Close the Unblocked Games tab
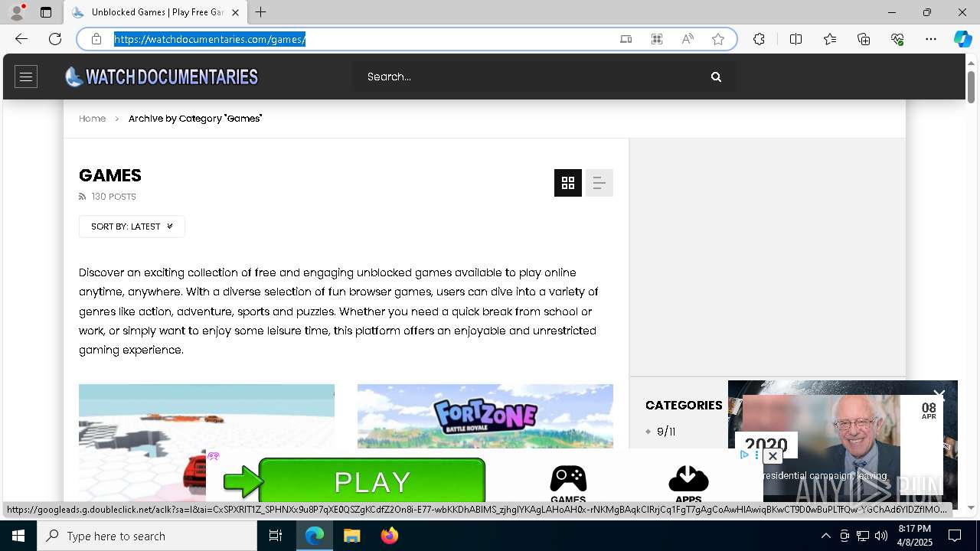The width and height of the screenshot is (980, 551). pyautogui.click(x=235, y=12)
